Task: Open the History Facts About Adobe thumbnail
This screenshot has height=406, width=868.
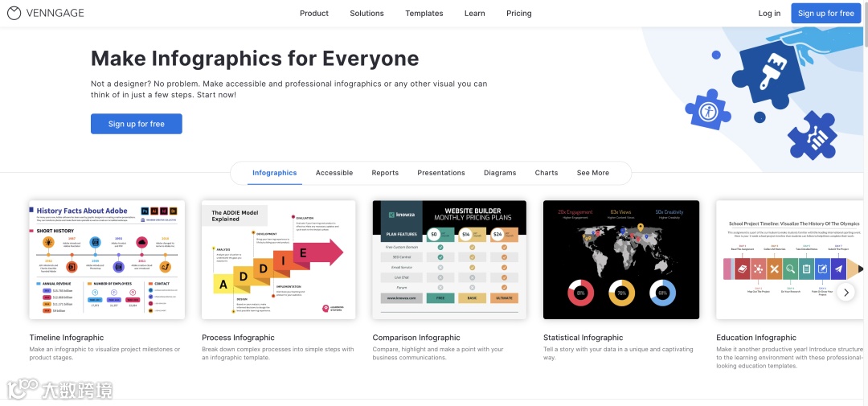Action: (107, 260)
